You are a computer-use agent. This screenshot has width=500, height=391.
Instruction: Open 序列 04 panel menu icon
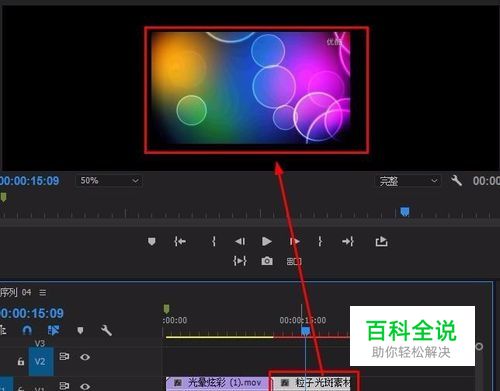pyautogui.click(x=43, y=293)
